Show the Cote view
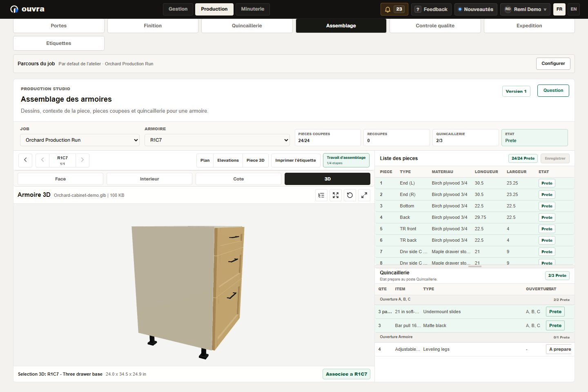 click(x=238, y=179)
